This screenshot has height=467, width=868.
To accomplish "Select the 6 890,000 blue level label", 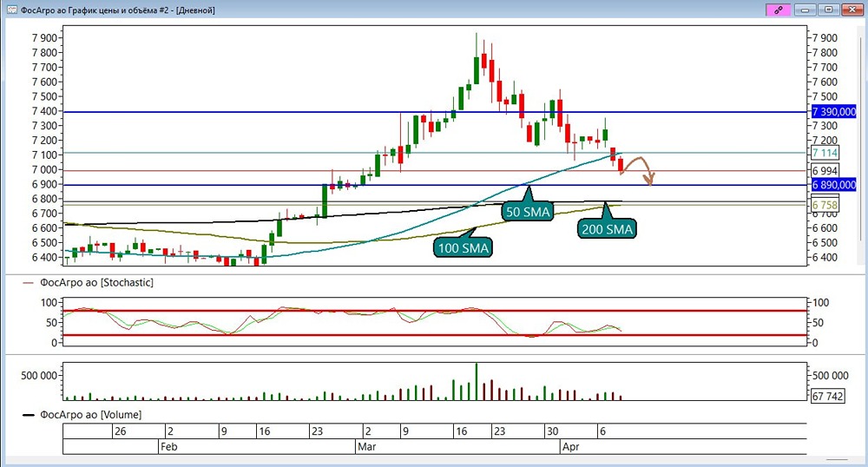I will click(x=833, y=185).
